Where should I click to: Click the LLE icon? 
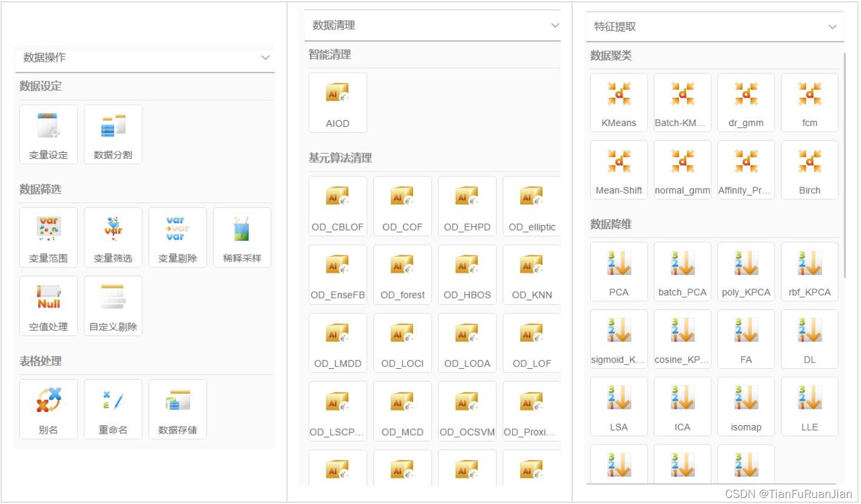pos(809,406)
